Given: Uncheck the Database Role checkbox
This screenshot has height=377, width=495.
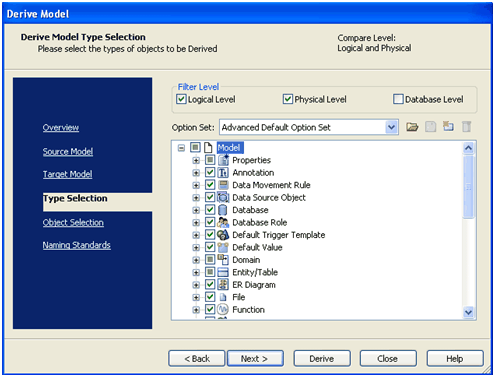Looking at the screenshot, I should click(210, 222).
